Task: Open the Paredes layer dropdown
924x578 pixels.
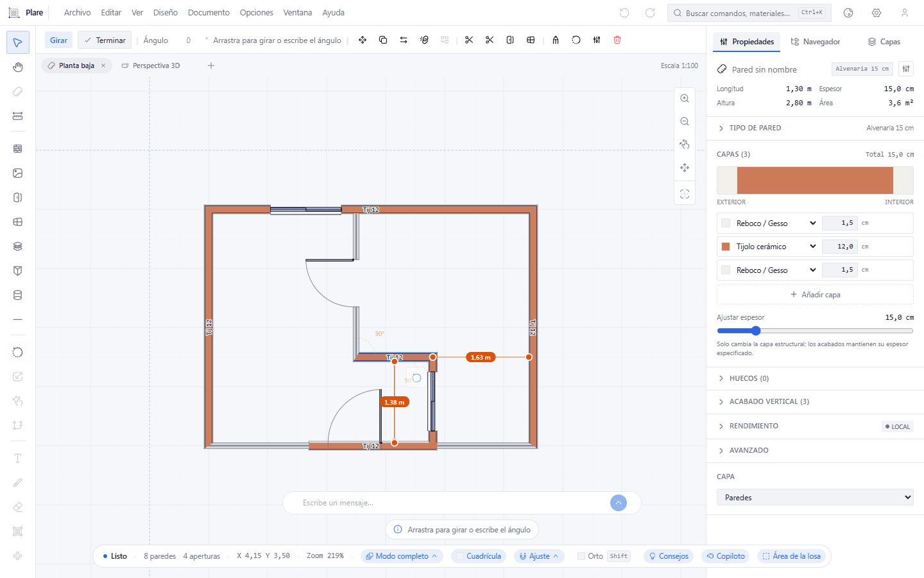Action: [x=815, y=498]
